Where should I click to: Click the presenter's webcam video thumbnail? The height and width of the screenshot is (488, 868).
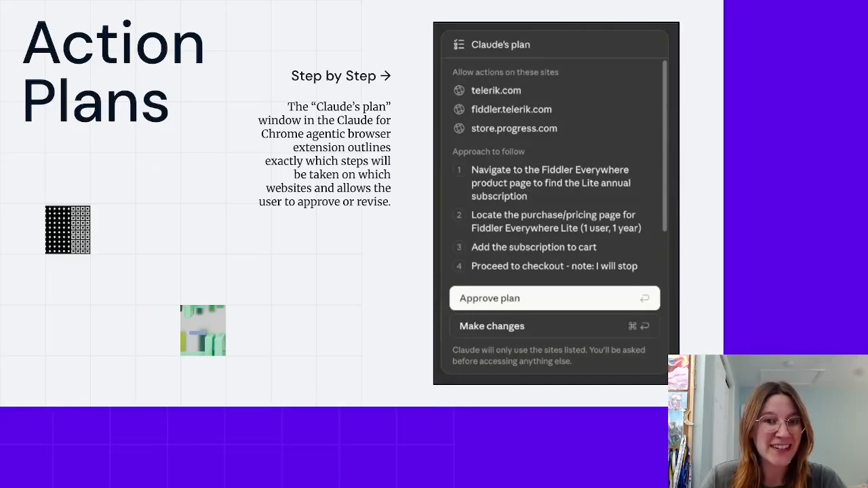(768, 421)
